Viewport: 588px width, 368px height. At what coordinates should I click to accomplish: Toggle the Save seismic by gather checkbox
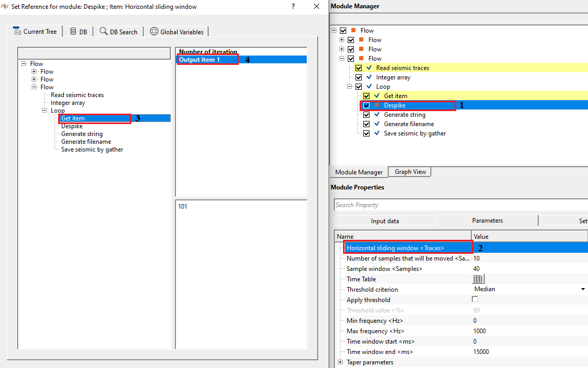coord(366,133)
